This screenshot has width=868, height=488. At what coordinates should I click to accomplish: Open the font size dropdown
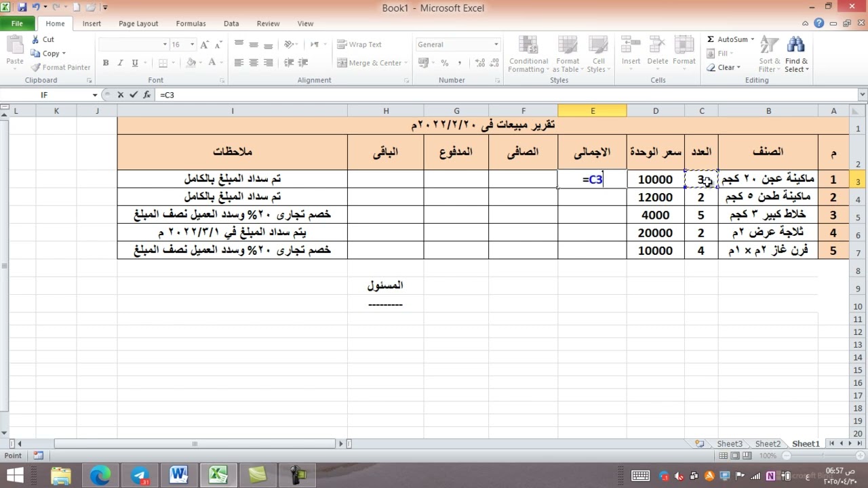tap(192, 45)
